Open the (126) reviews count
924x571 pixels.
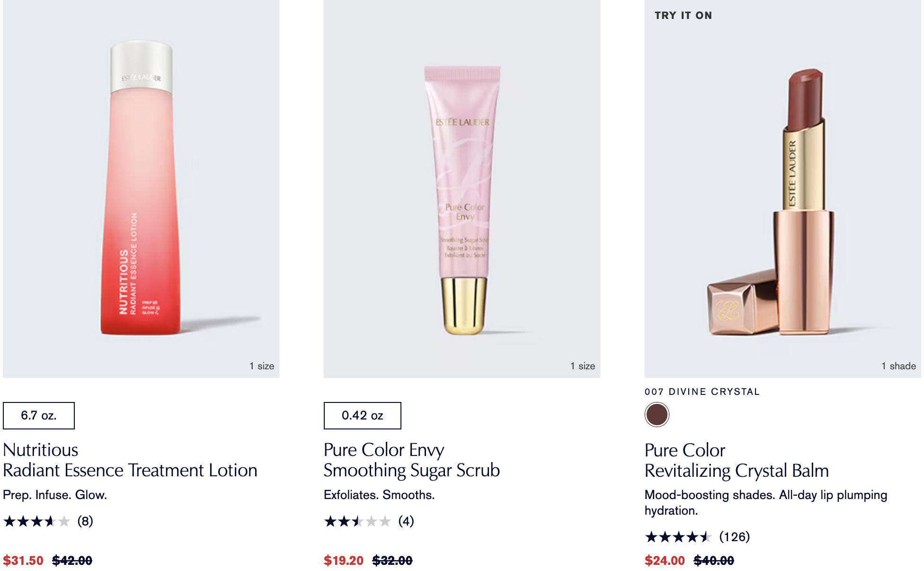point(734,537)
